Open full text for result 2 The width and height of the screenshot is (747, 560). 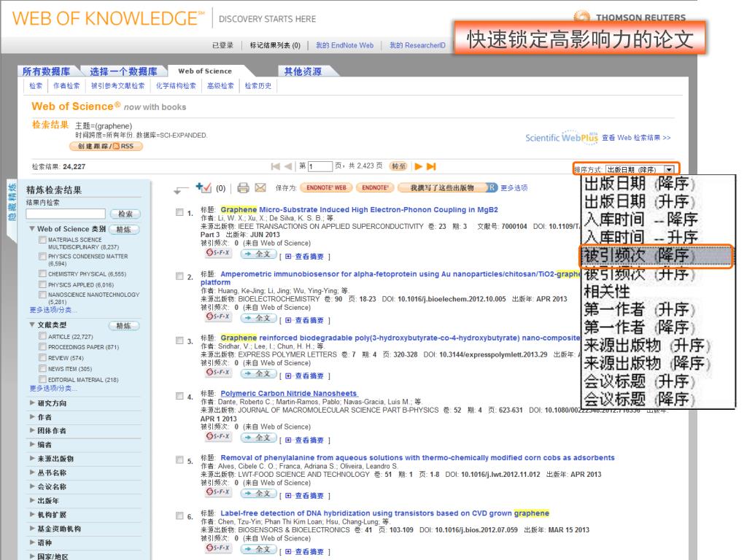pyautogui.click(x=258, y=318)
